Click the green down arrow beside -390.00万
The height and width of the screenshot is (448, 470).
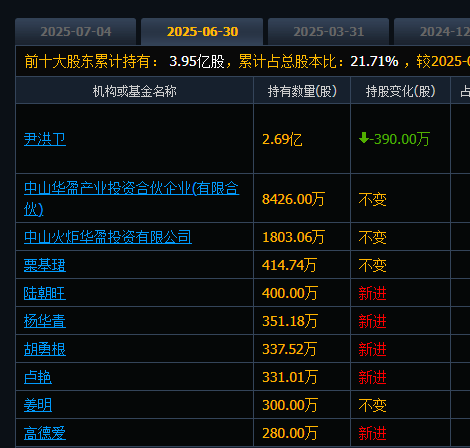point(364,138)
